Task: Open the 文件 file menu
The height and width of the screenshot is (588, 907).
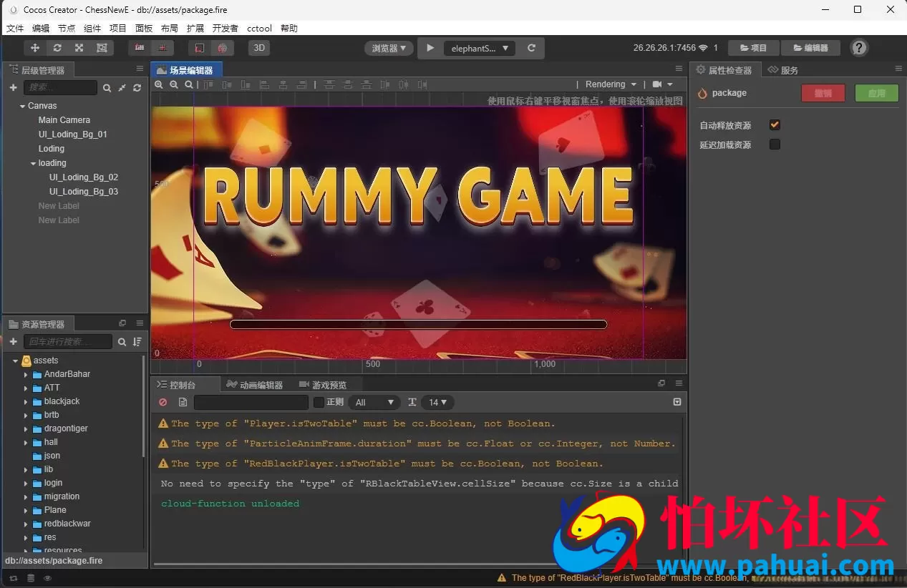Action: pyautogui.click(x=15, y=29)
